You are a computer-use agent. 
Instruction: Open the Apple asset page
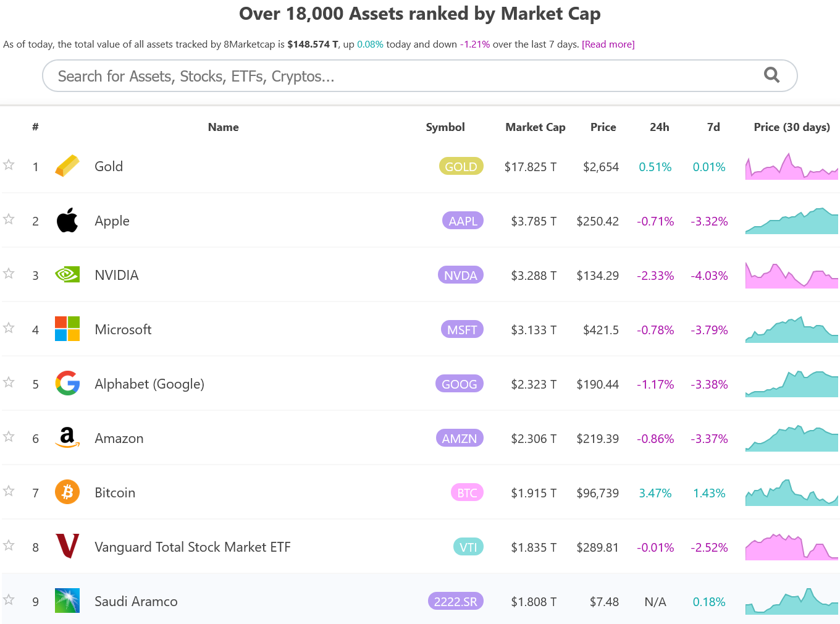[112, 221]
